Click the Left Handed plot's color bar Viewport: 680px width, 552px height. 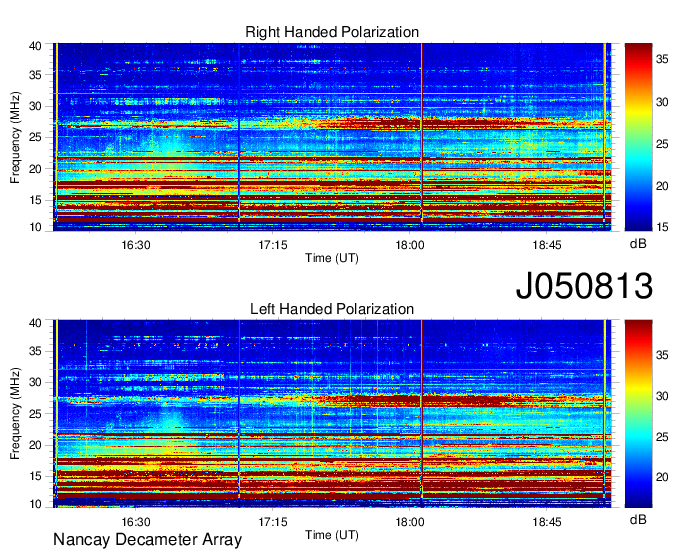638,414
